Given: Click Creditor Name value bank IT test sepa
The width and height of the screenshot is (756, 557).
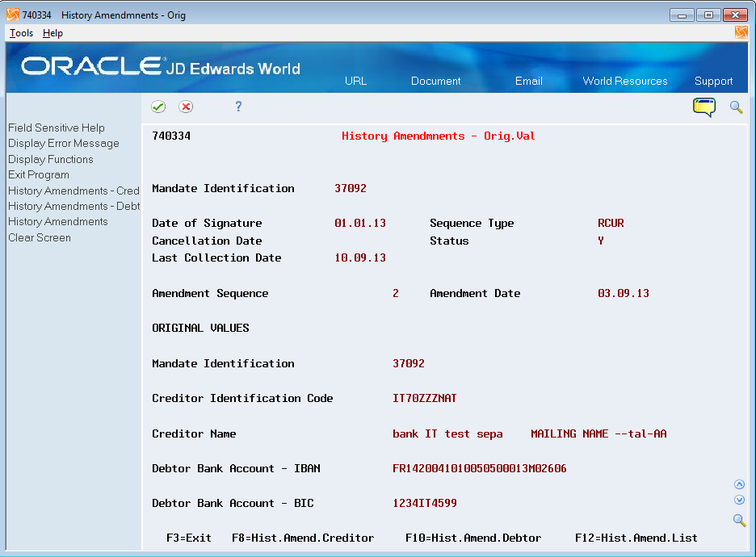Looking at the screenshot, I should pos(447,433).
